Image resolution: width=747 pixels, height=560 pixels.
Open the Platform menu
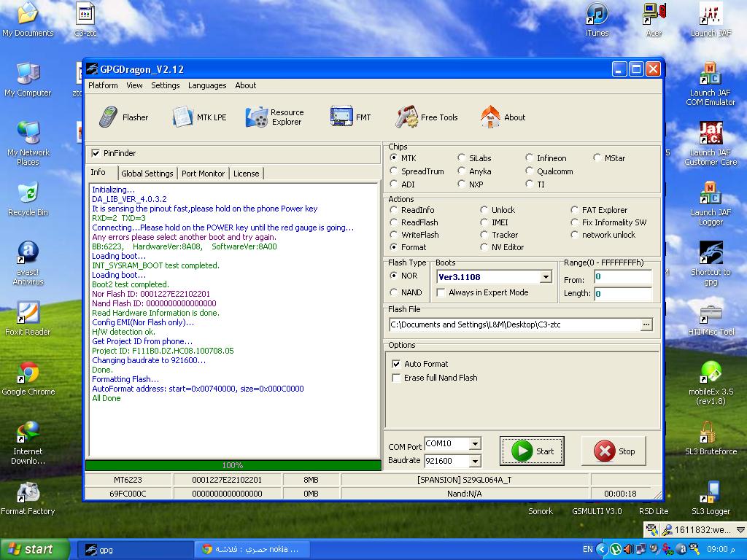[x=103, y=85]
